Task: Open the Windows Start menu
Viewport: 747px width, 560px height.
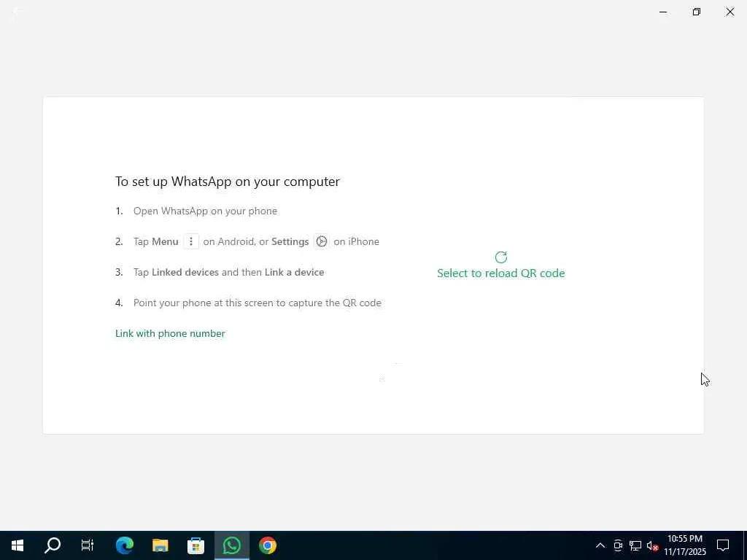Action: coord(18,545)
